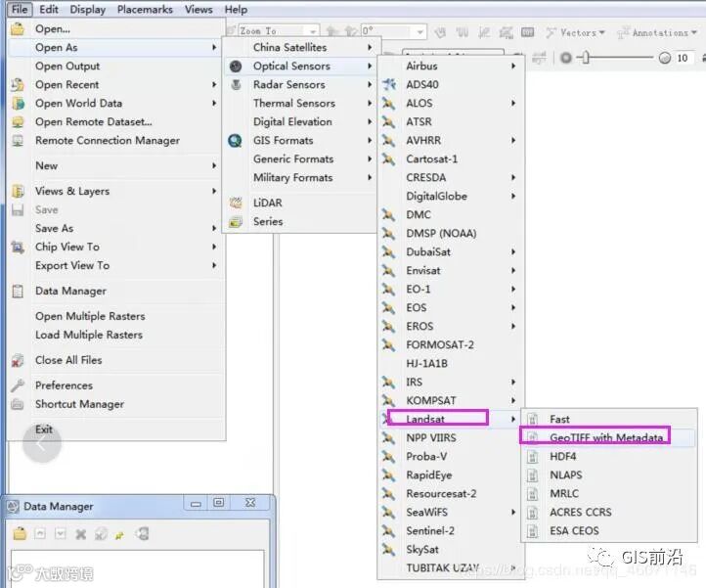Expand the Open As submenu
706x588 pixels.
point(115,47)
